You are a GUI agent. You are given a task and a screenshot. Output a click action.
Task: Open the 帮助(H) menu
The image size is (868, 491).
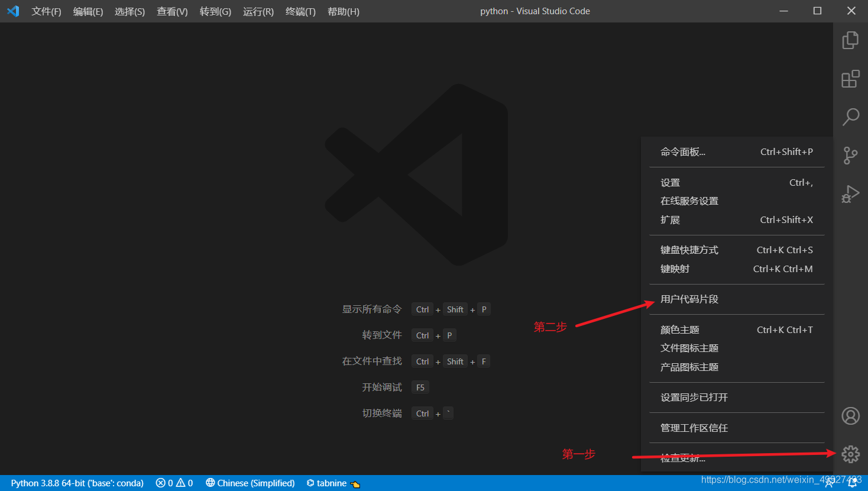(x=344, y=11)
